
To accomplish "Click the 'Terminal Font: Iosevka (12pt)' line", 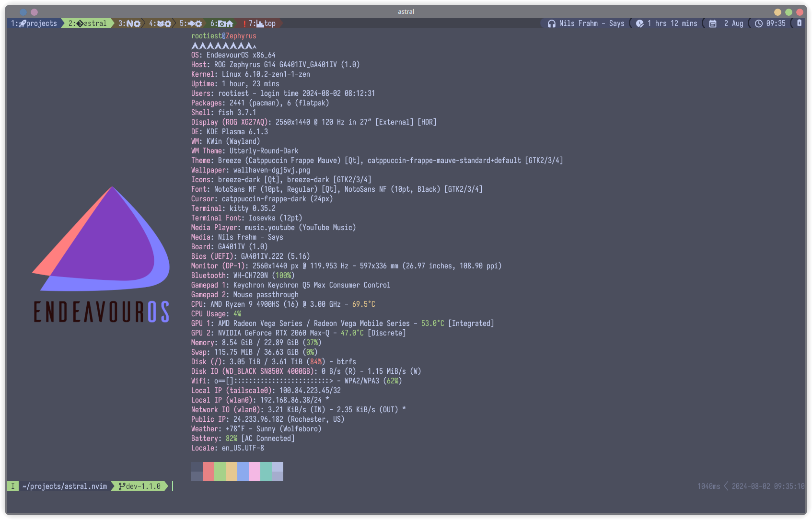I will [x=247, y=218].
